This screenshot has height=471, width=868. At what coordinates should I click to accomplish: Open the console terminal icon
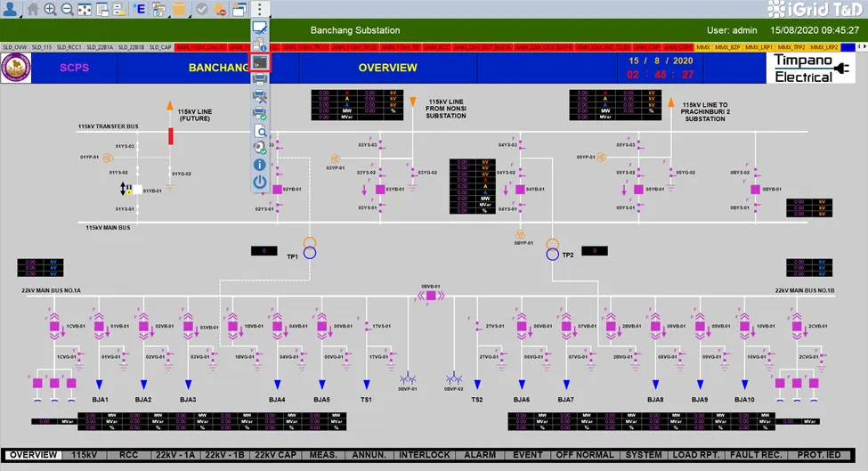[x=260, y=62]
